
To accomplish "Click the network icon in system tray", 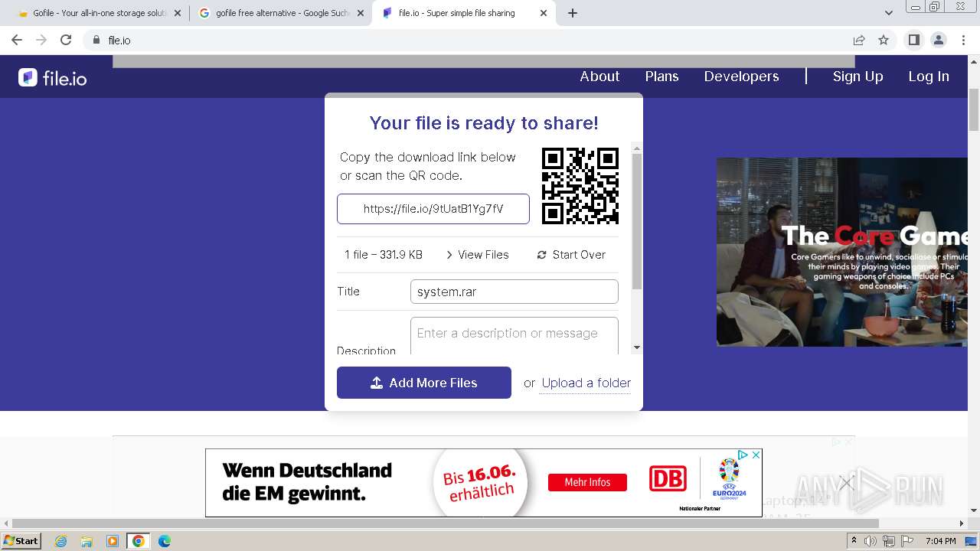I will pos(889,541).
